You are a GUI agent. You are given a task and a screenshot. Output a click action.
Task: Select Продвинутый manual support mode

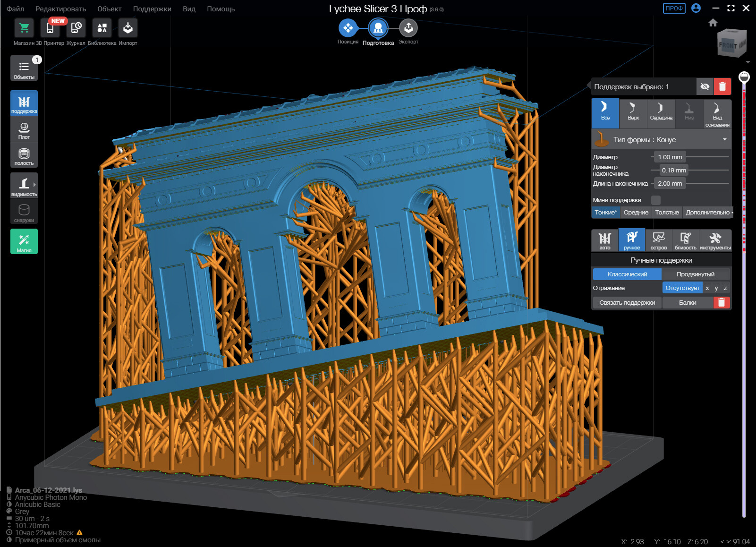[696, 274]
